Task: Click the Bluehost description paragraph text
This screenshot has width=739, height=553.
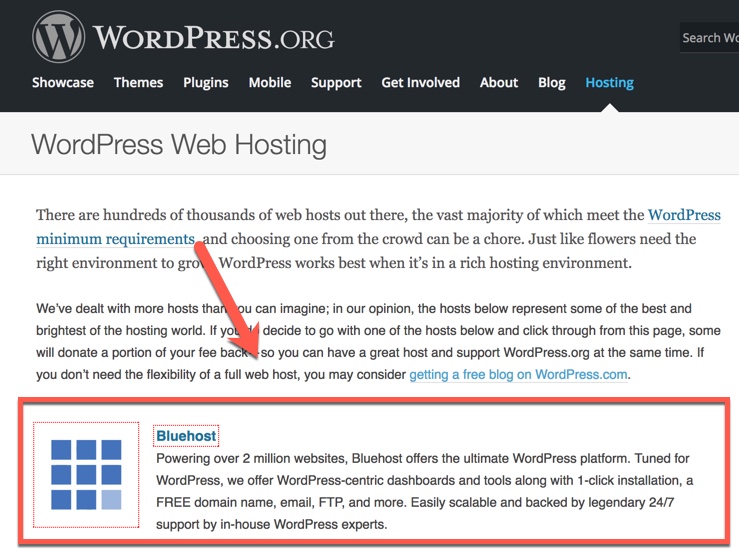Action: pos(424,491)
